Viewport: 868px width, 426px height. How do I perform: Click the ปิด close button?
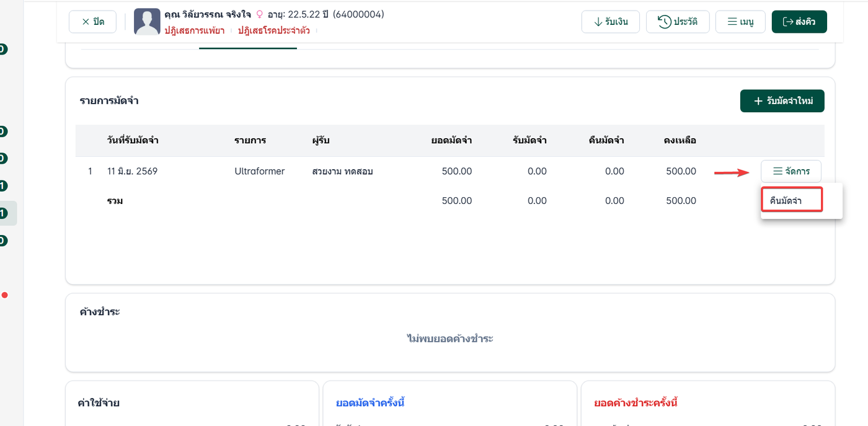click(92, 22)
